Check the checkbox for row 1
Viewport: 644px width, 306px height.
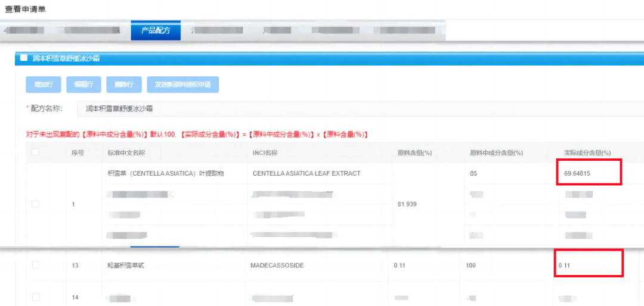point(35,204)
